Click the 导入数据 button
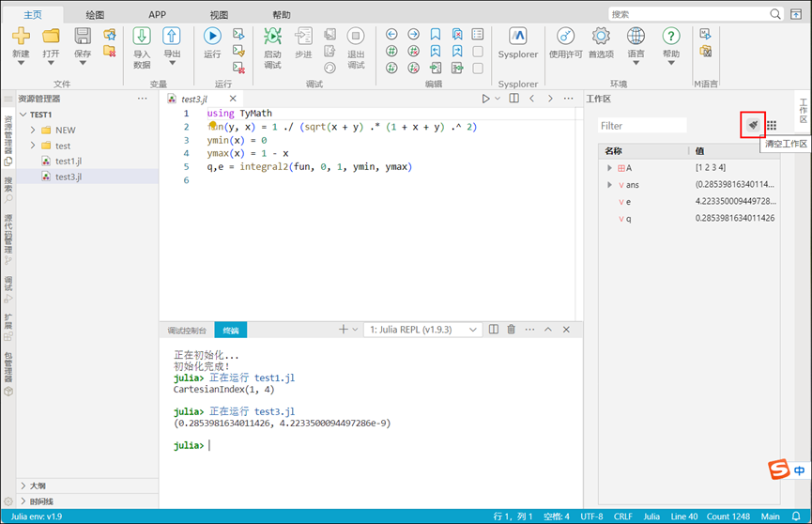 [x=142, y=48]
